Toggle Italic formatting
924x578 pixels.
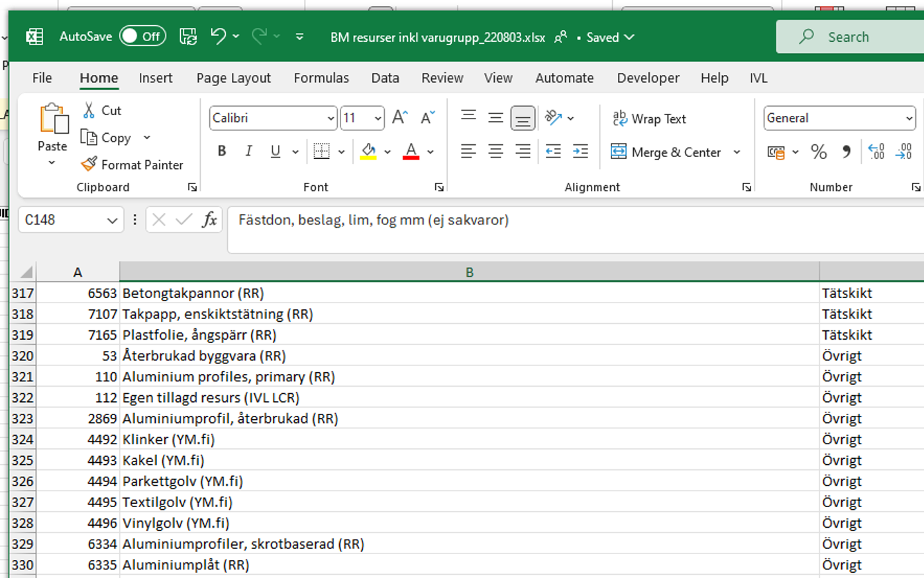(x=248, y=152)
